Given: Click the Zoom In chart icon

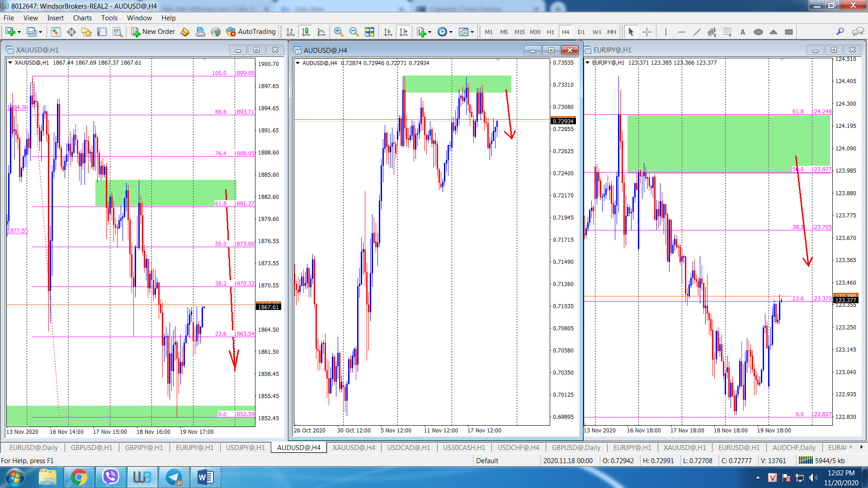Looking at the screenshot, I should point(338,32).
